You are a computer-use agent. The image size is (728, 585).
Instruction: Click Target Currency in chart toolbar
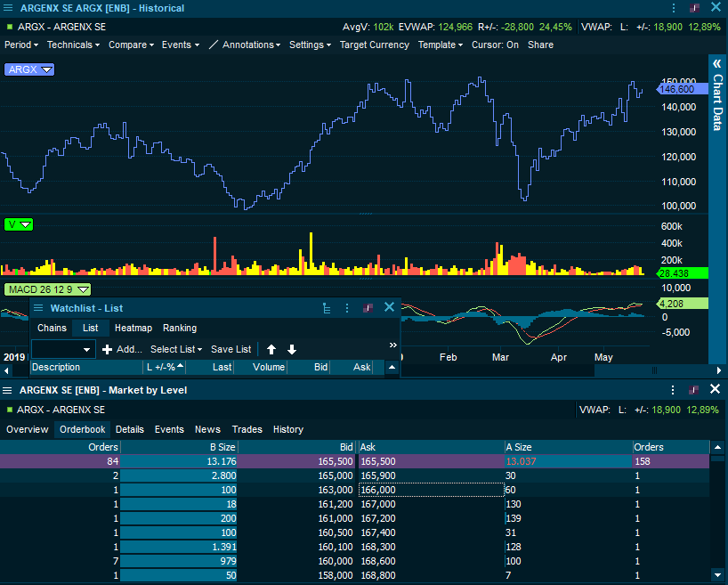pyautogui.click(x=374, y=45)
